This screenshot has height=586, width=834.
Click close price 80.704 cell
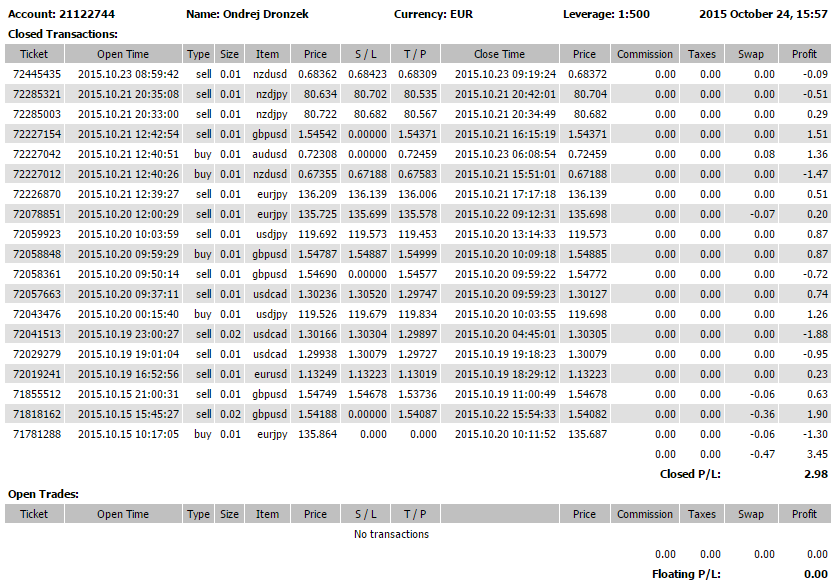[590, 94]
